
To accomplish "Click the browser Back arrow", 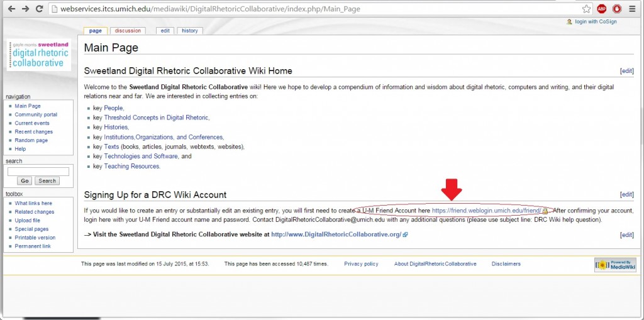I will pos(11,9).
